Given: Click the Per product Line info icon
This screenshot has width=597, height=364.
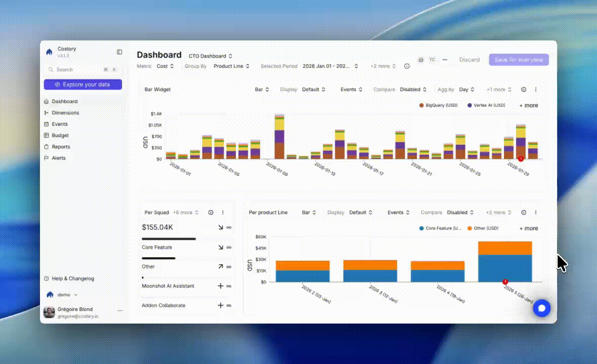Looking at the screenshot, I should tap(524, 213).
